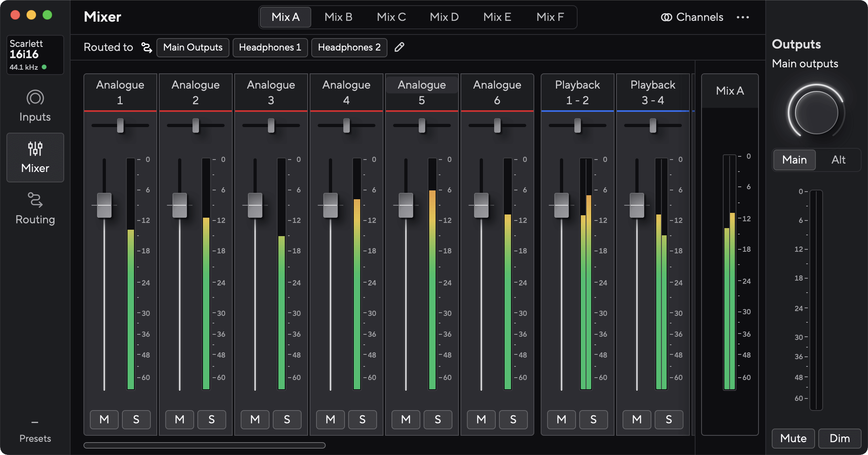Click Analogue 2 volume fader handle
Image resolution: width=868 pixels, height=455 pixels.
coord(180,205)
